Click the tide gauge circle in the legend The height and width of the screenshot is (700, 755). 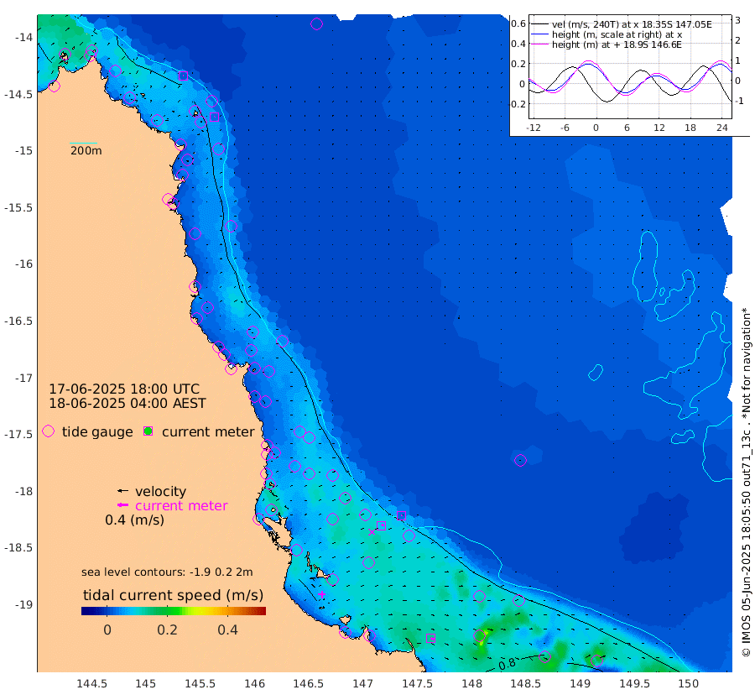[48, 431]
